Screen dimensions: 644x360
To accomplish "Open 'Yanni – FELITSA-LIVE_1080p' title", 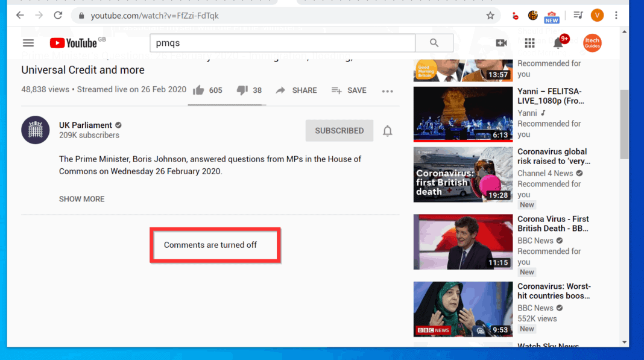I will [x=551, y=96].
